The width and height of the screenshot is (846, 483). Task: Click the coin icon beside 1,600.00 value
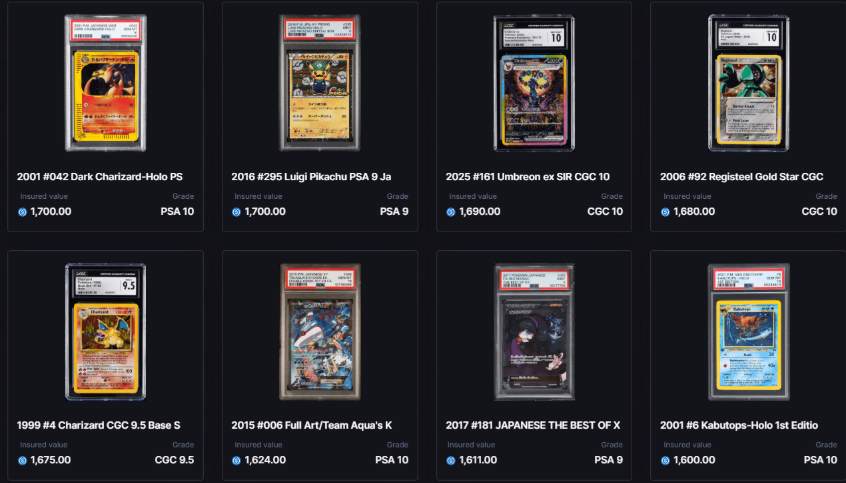click(x=665, y=460)
